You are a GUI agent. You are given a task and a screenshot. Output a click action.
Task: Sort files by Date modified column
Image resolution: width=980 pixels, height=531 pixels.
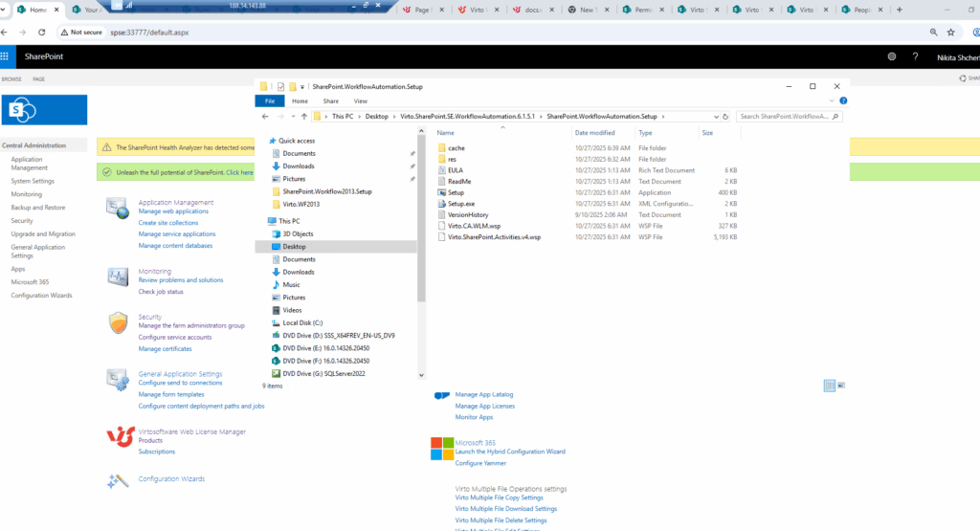(594, 132)
